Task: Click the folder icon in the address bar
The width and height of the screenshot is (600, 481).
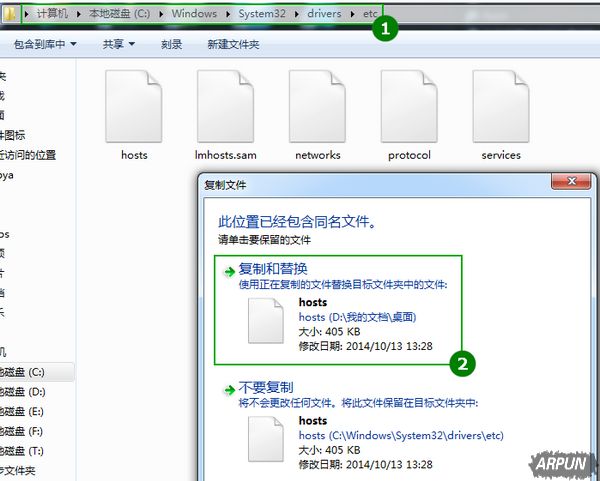Action: pyautogui.click(x=10, y=13)
